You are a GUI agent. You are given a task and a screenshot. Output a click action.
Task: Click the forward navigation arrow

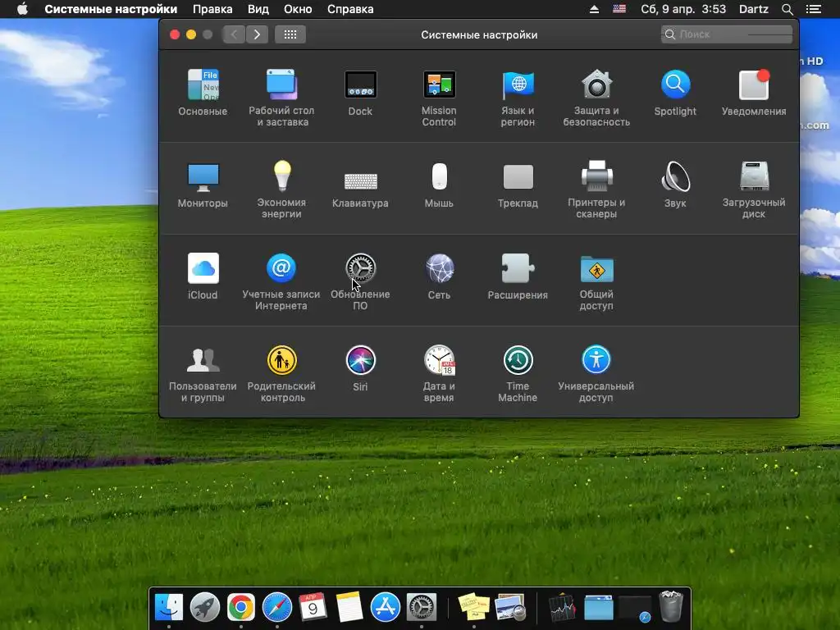tap(257, 34)
